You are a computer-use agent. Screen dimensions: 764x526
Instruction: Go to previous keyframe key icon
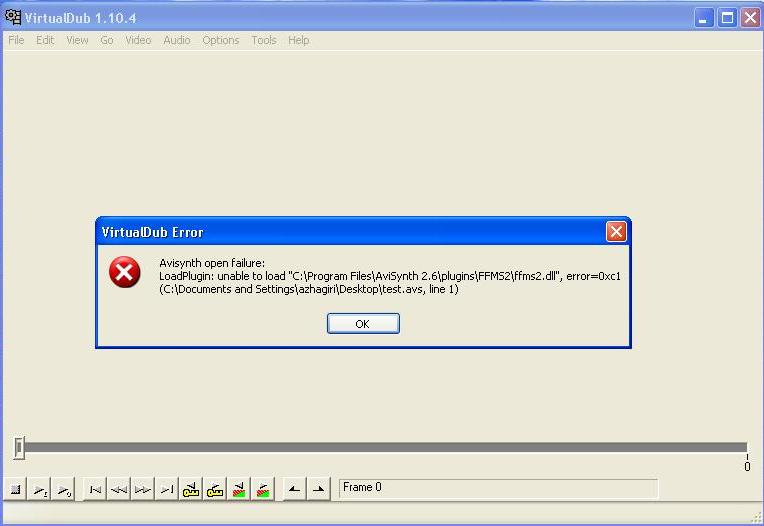[x=191, y=489]
